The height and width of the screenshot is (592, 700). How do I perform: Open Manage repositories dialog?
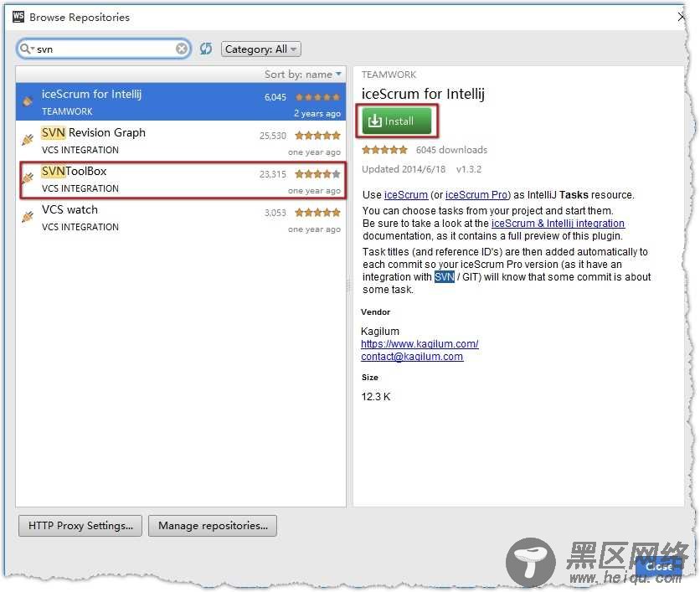pos(213,526)
